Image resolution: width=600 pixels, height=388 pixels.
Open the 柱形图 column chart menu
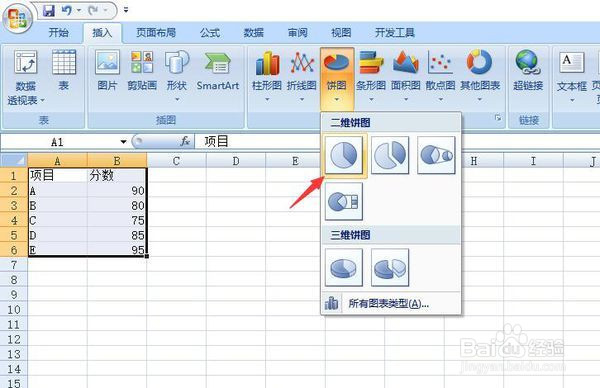(x=267, y=75)
